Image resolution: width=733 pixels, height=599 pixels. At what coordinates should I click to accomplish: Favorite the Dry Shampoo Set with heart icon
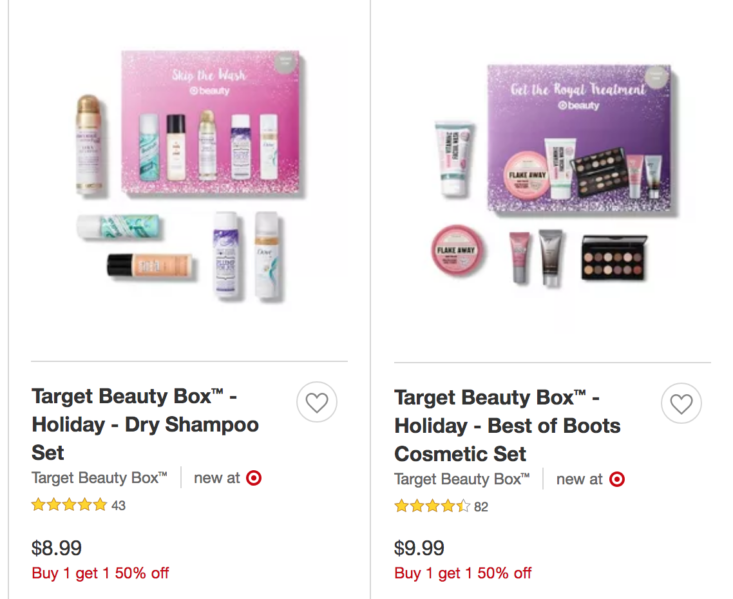pyautogui.click(x=316, y=402)
